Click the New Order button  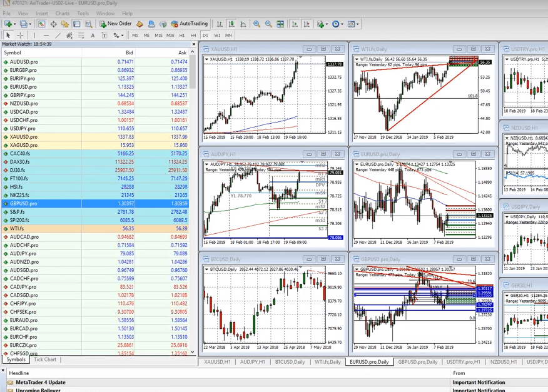pyautogui.click(x=116, y=24)
